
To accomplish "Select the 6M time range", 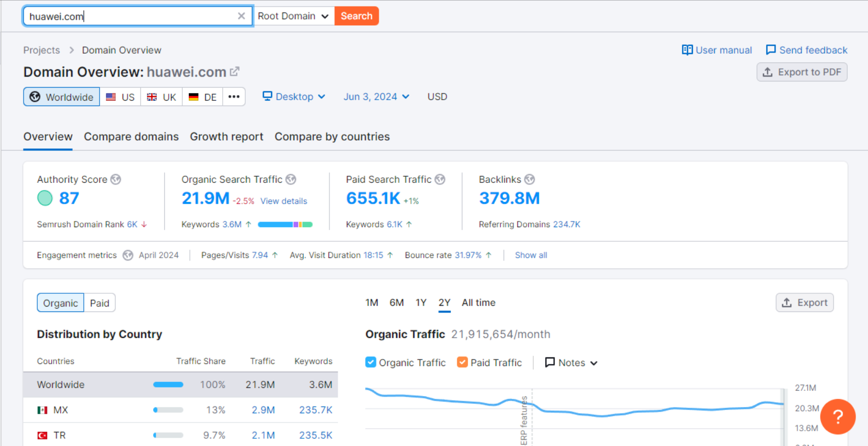I will tap(397, 303).
